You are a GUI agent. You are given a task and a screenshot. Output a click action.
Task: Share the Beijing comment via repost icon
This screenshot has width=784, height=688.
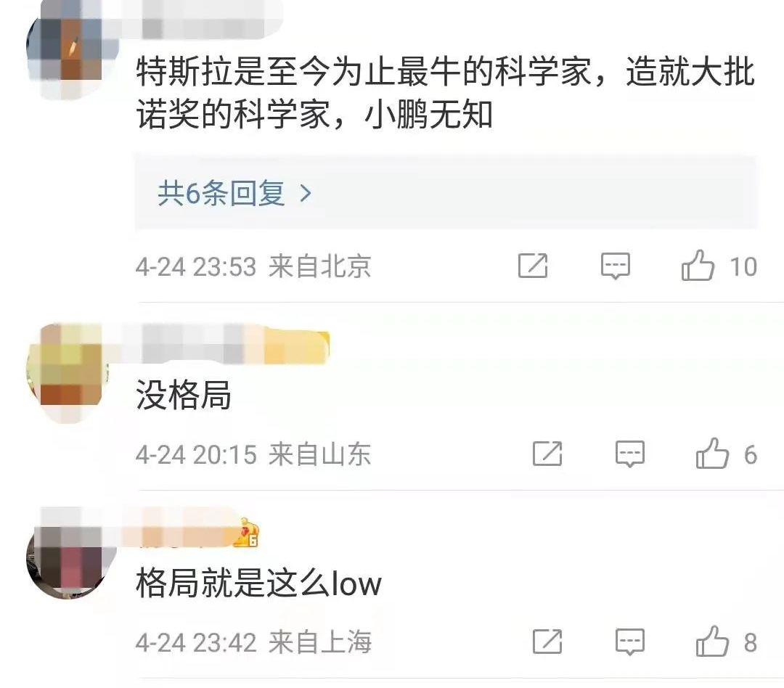(x=533, y=266)
